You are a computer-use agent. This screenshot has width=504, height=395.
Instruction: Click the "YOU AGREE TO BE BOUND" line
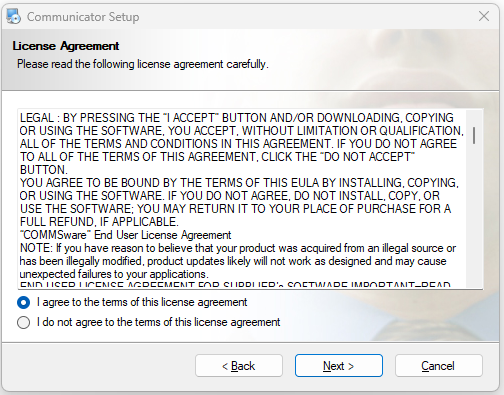(239, 183)
